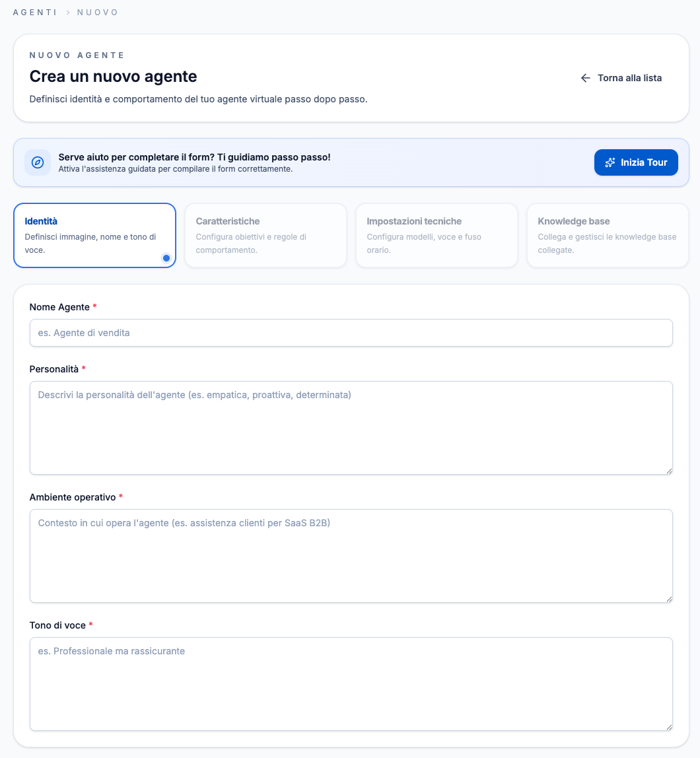700x758 pixels.
Task: Click the compass guide icon
Action: [38, 162]
